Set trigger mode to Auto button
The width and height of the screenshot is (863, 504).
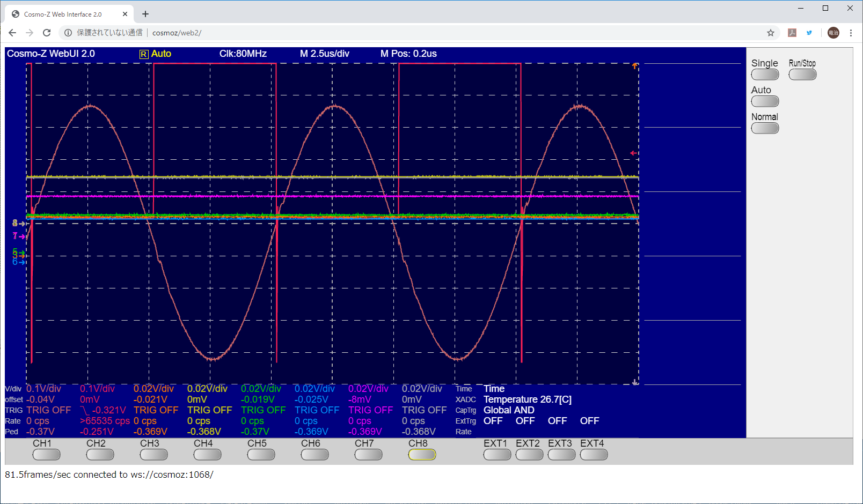765,101
